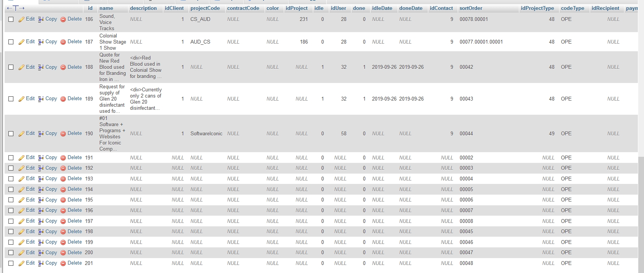The height and width of the screenshot is (273, 644).
Task: Click the red Delete icon for row 201
Action: [x=63, y=263]
